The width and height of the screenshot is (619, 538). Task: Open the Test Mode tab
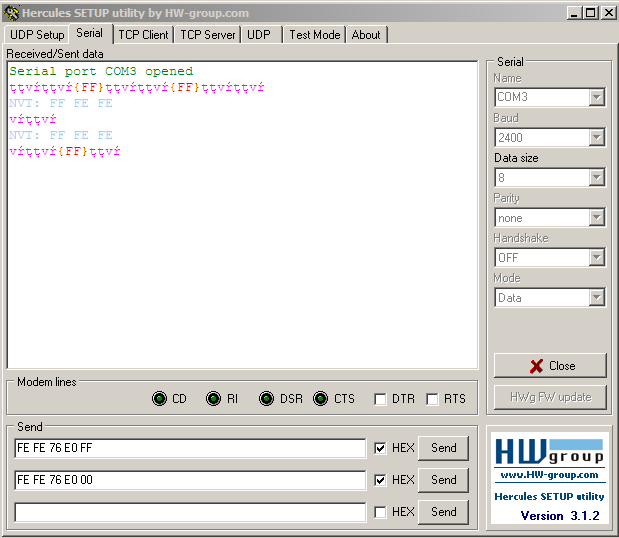(x=314, y=34)
